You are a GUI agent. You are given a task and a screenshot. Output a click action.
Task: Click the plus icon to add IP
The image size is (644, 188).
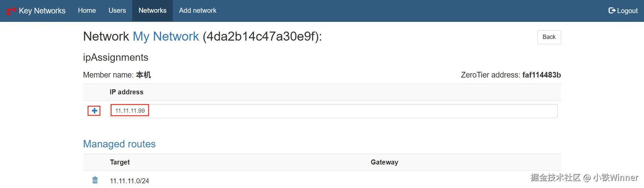point(94,111)
